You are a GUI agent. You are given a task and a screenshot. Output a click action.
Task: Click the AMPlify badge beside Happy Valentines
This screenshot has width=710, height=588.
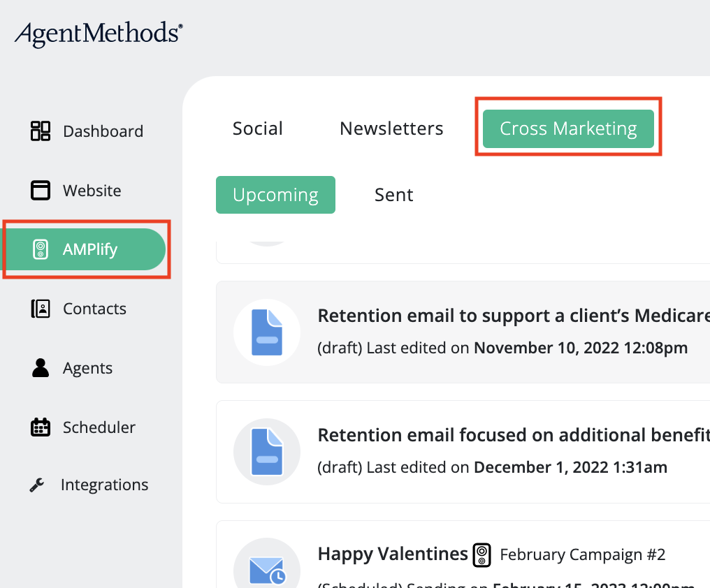[482, 555]
